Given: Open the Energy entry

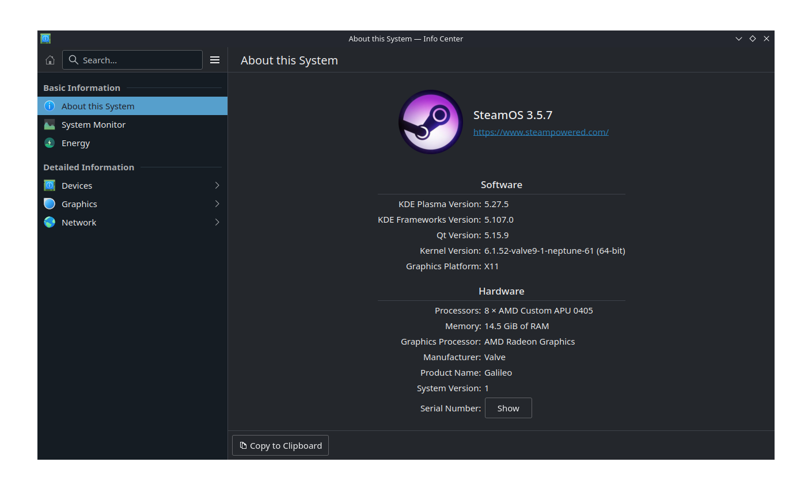Looking at the screenshot, I should 132,143.
